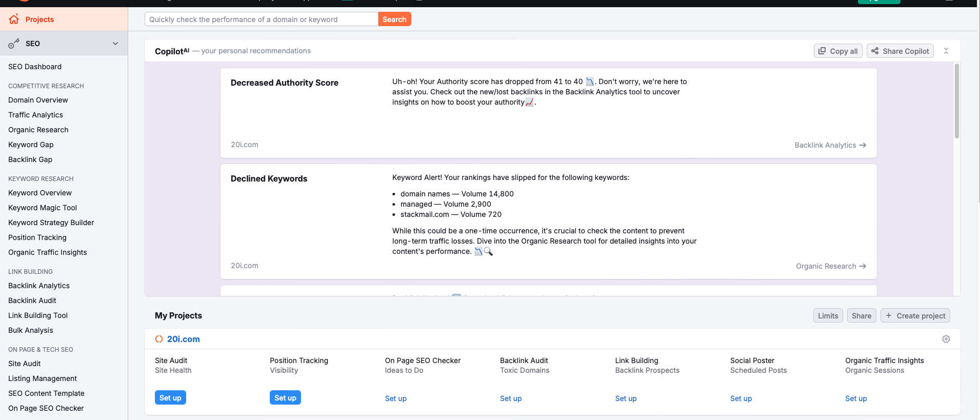Image resolution: width=980 pixels, height=420 pixels.
Task: Click the Share button in My Projects
Action: 862,315
